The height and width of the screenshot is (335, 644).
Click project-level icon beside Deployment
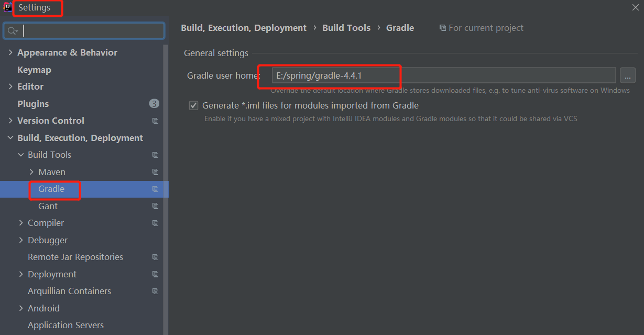click(155, 274)
